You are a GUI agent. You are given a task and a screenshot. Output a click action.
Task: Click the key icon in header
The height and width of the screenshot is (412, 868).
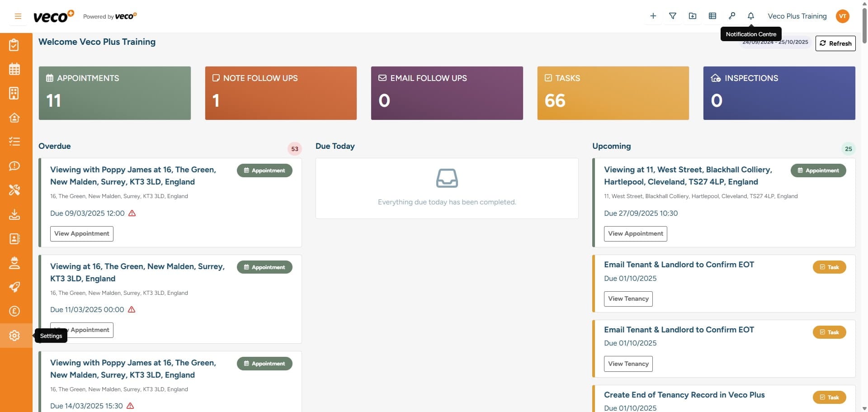(x=731, y=16)
